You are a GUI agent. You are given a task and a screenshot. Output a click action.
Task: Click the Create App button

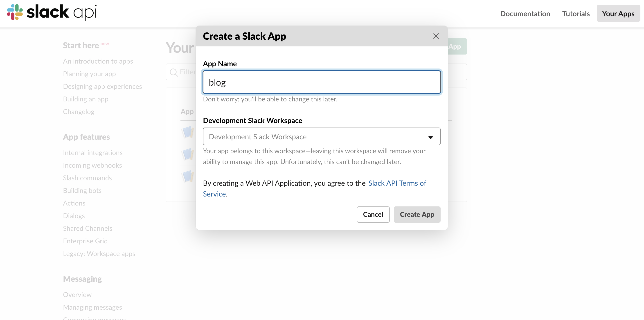[x=417, y=214]
